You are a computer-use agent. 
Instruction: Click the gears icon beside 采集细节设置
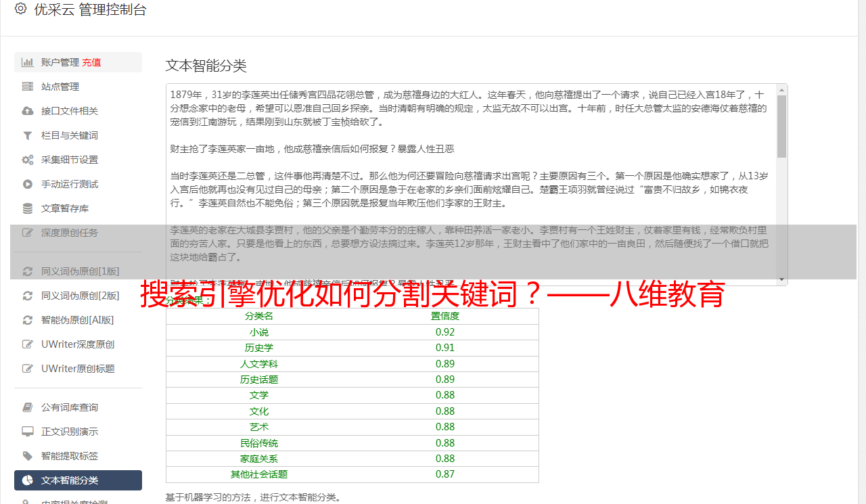pyautogui.click(x=28, y=160)
